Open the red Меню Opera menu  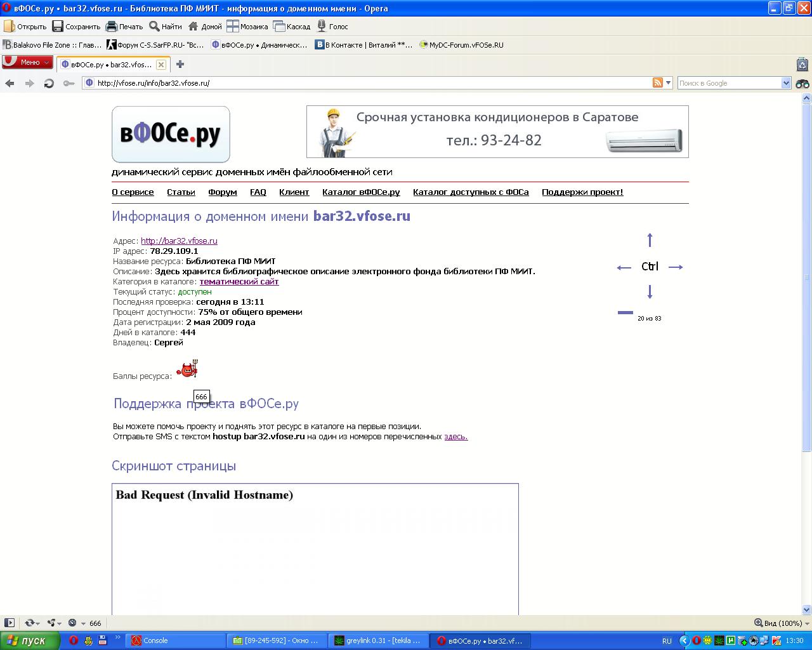click(27, 62)
